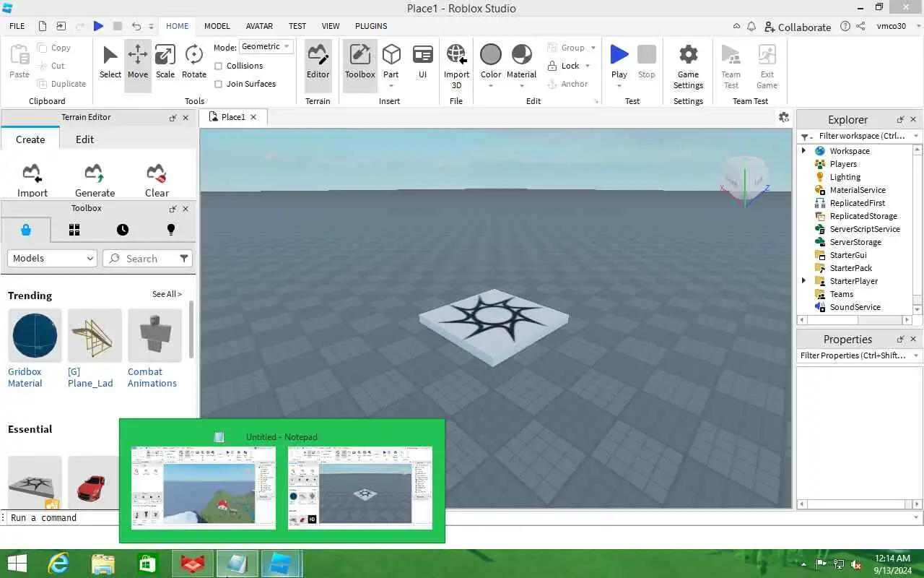The height and width of the screenshot is (578, 924).
Task: Open the Mode Geometric dropdown
Action: [x=266, y=46]
